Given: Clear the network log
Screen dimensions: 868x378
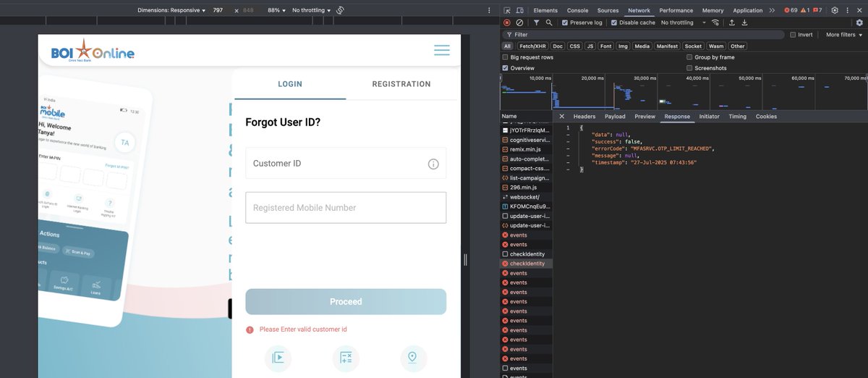Looking at the screenshot, I should pos(519,22).
